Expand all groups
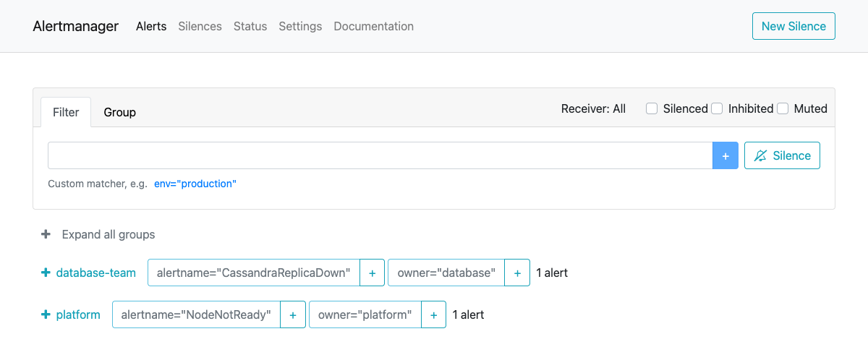868x347 pixels. coord(98,234)
